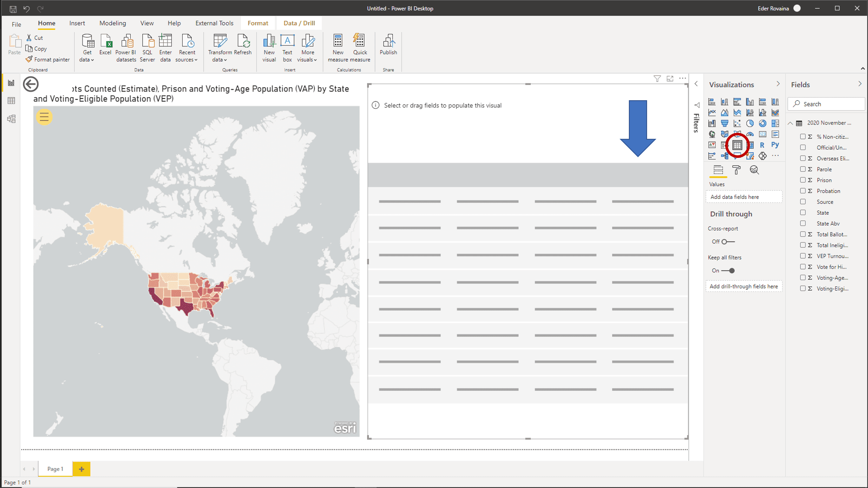Click the Filter icon in top-right panel

657,78
